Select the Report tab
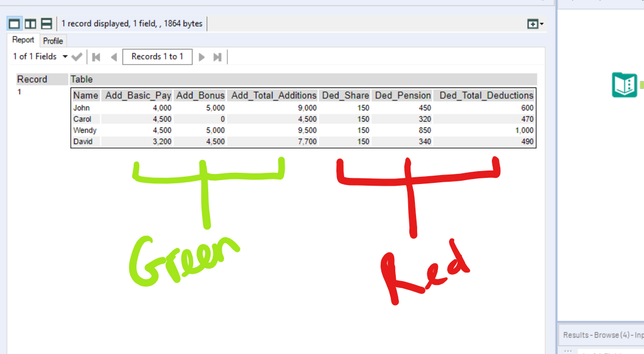Image resolution: width=644 pixels, height=354 pixels. click(x=22, y=40)
